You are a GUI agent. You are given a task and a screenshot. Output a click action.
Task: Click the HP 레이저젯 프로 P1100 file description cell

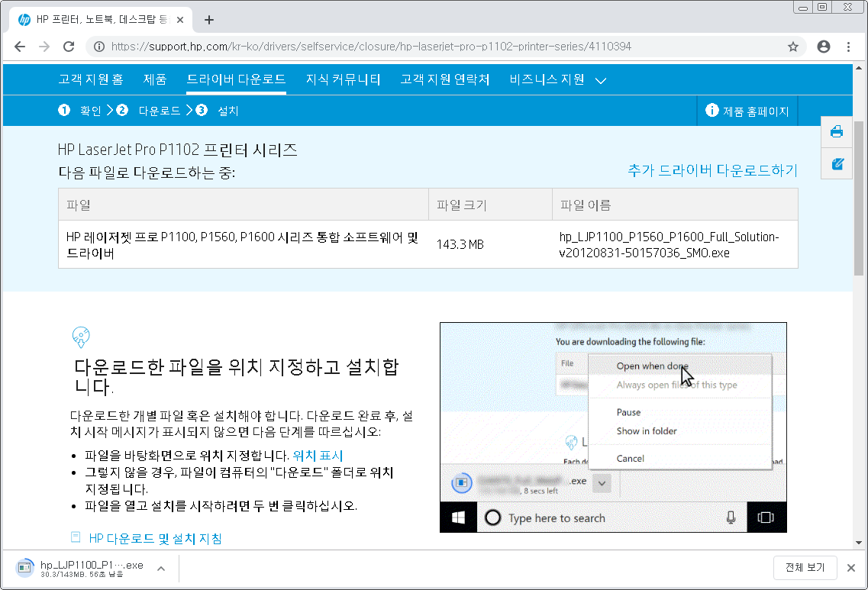[243, 245]
